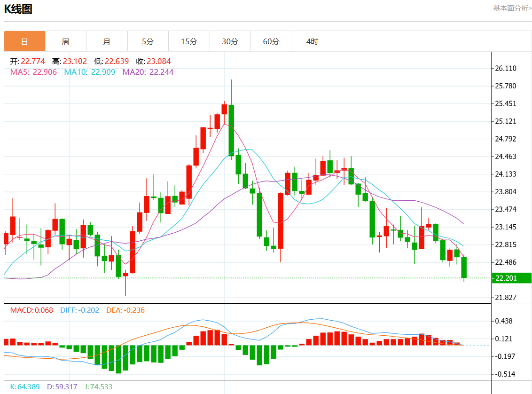The width and height of the screenshot is (532, 394).
Task: Click the J 74.533 indicator value
Action: 98,387
